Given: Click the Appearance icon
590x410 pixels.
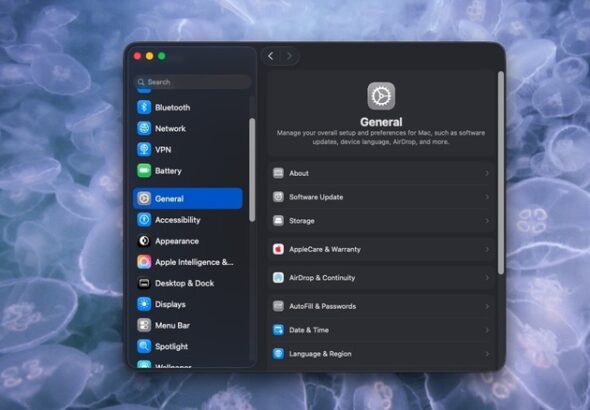Looking at the screenshot, I should tap(144, 241).
